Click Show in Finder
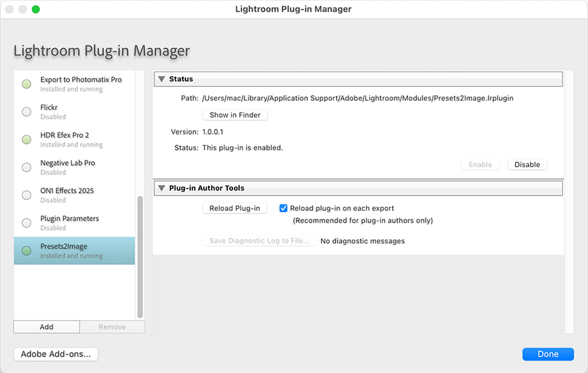This screenshot has height=373, width=588. [235, 115]
